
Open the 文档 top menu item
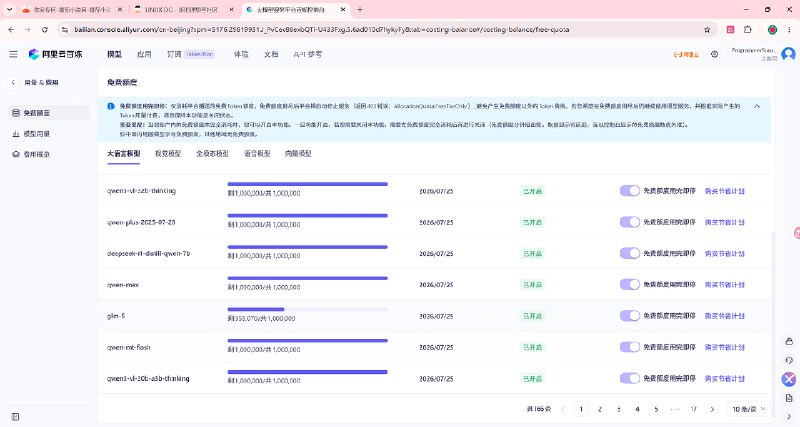pos(271,54)
